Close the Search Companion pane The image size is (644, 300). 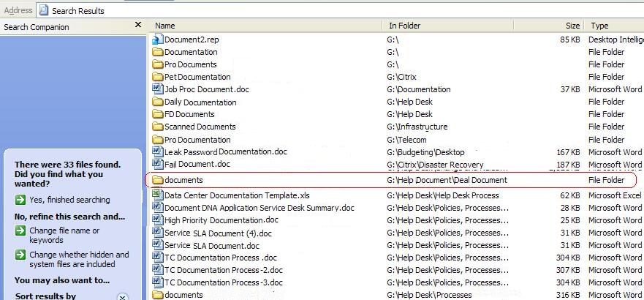click(138, 26)
